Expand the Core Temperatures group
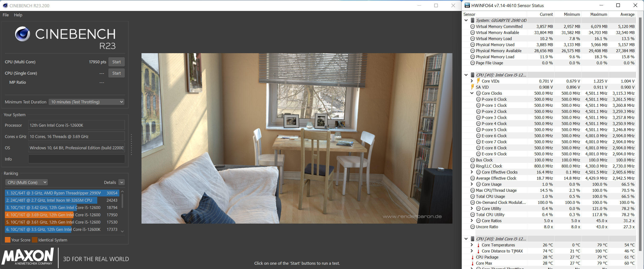Screen dimensions: 644x269 coord(472,245)
